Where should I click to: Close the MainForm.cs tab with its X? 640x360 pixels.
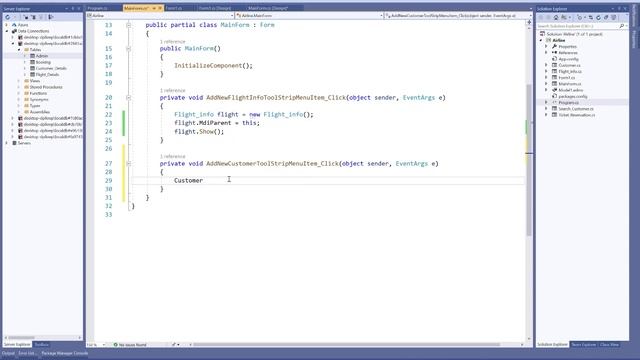coord(160,8)
